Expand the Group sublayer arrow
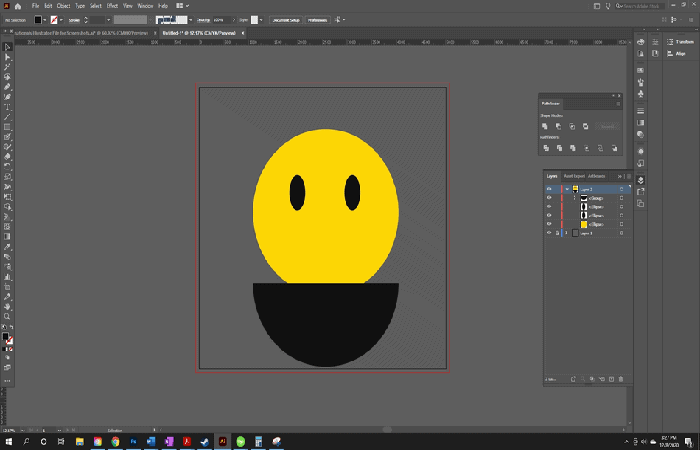The height and width of the screenshot is (450, 700). pos(575,198)
